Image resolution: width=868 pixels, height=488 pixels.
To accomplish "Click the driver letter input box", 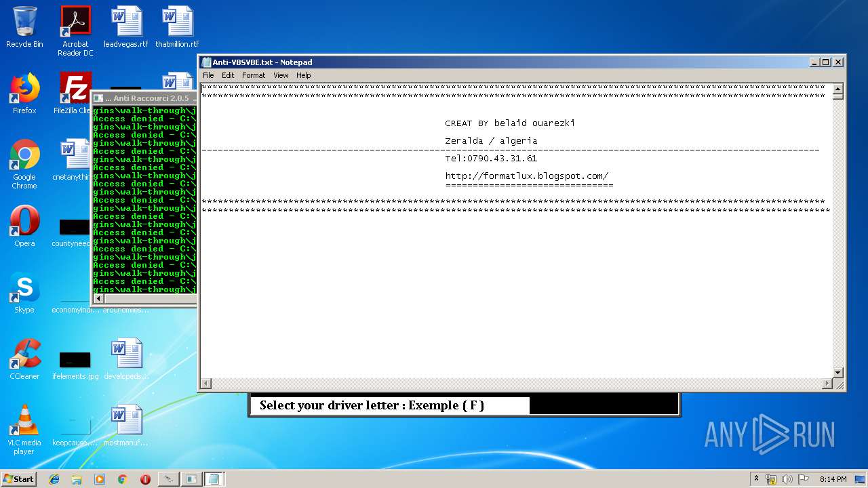I will click(604, 405).
